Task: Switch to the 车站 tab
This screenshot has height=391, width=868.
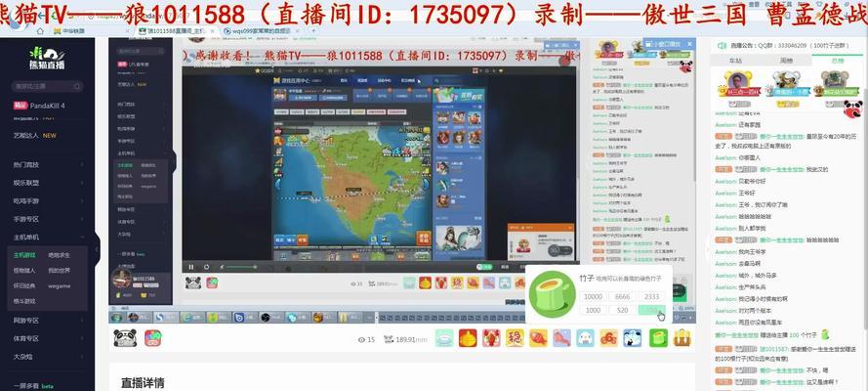Action: (735, 61)
